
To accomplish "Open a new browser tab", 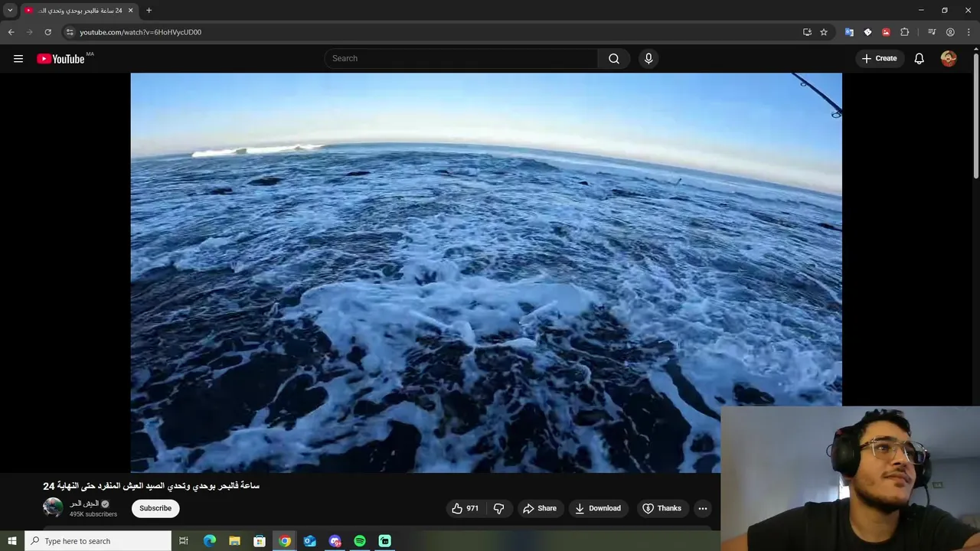I will [149, 11].
